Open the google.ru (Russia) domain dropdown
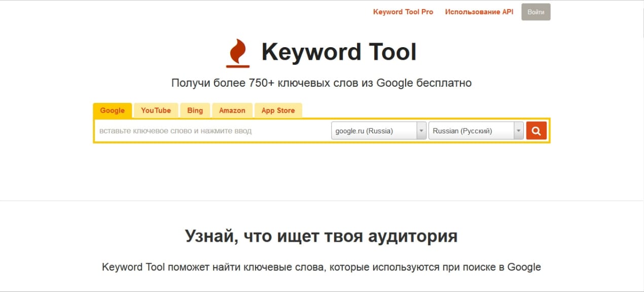This screenshot has height=292, width=644. pos(378,131)
